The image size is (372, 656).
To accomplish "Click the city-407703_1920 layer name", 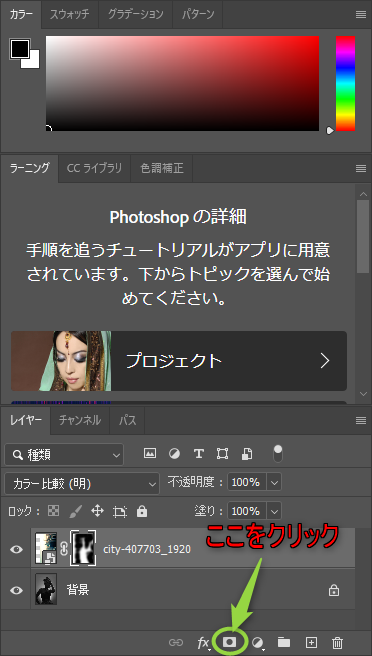I will [147, 549].
